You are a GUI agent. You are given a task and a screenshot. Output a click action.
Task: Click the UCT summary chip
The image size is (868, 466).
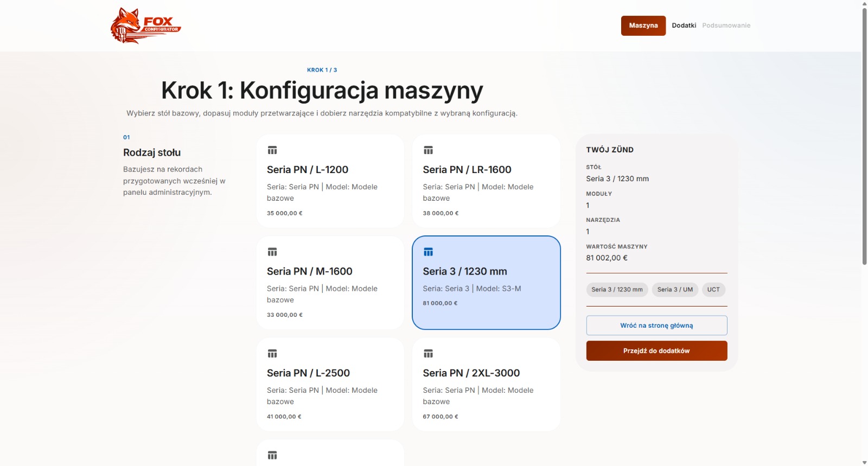[713, 290]
